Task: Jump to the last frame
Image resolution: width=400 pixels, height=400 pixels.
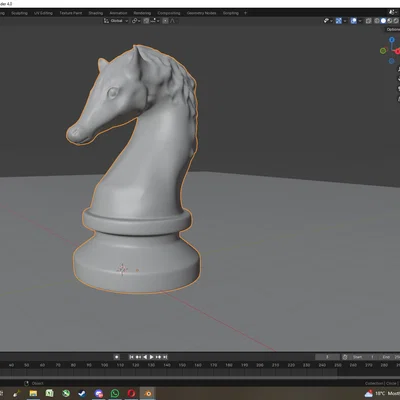Action: 165,357
